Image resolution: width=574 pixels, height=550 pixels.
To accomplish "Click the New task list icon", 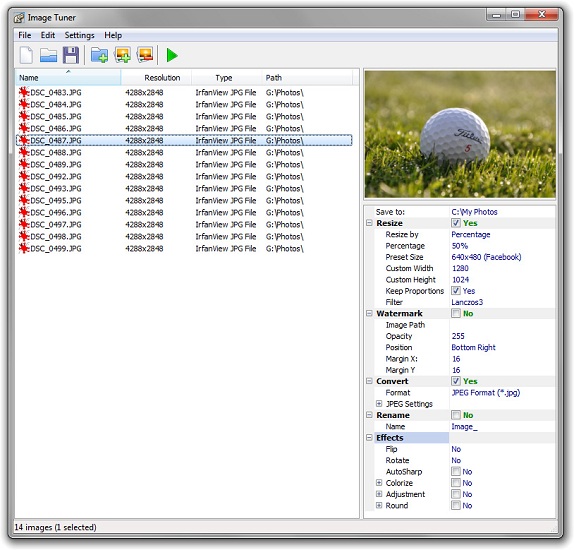I will [x=26, y=56].
